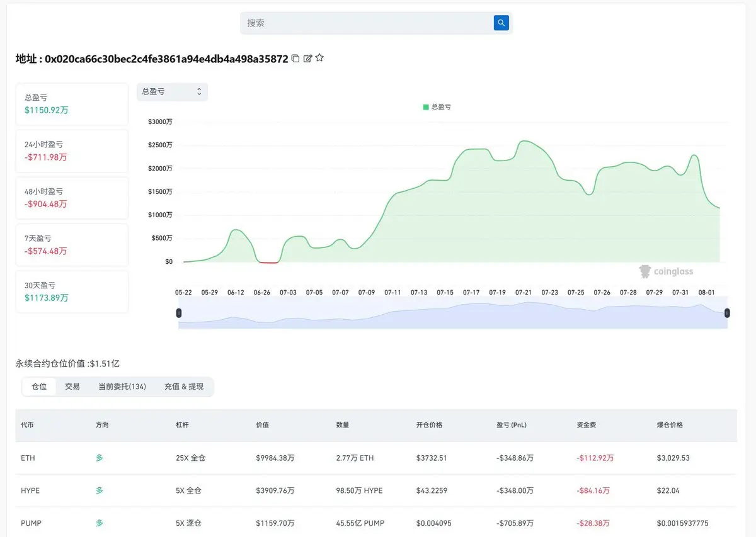Open the 充值 & 提现 tab

tap(184, 387)
